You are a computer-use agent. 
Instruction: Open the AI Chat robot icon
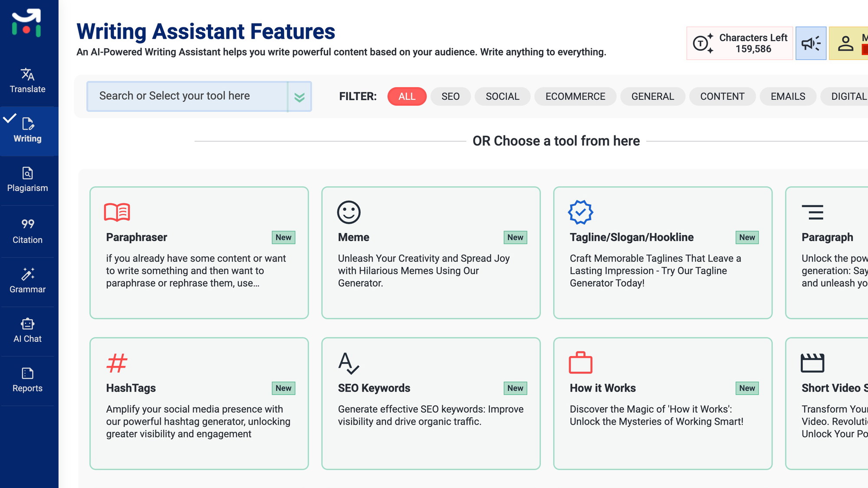(27, 330)
